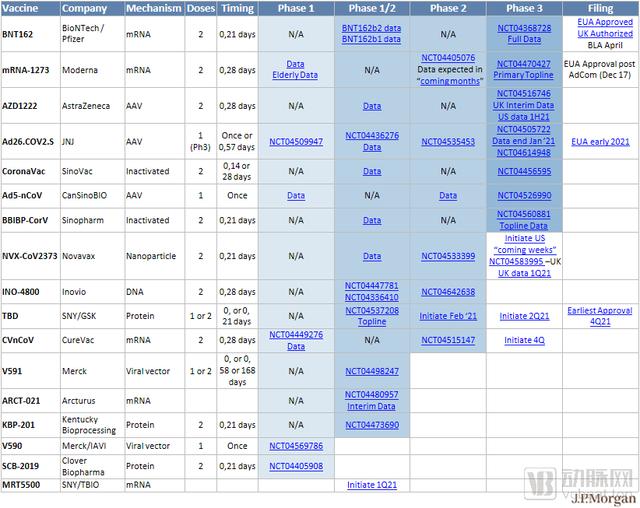Viewport: 640px width, 508px height.
Task: Open Arcturus Interim Data link
Action: click(371, 406)
